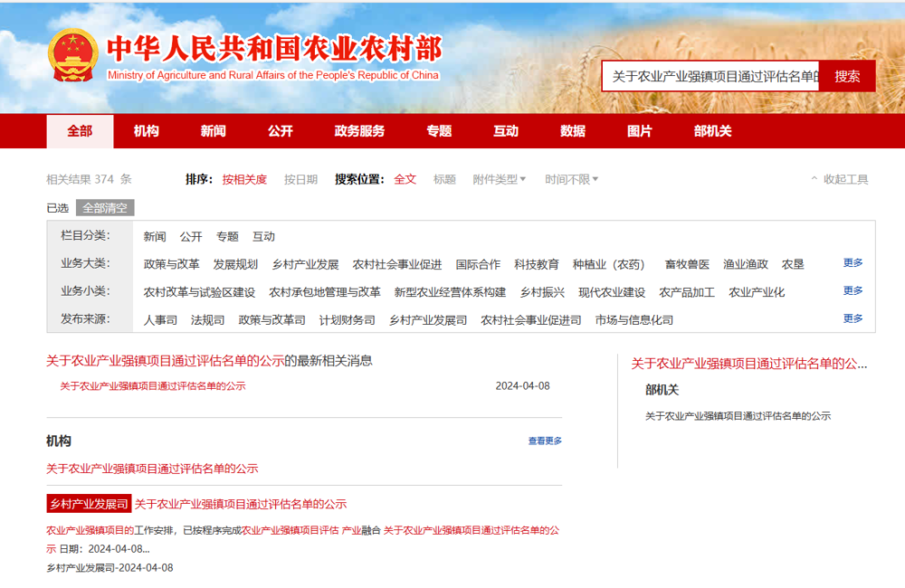Click 查看更多 in 机构 section
905x588 pixels.
coord(545,441)
